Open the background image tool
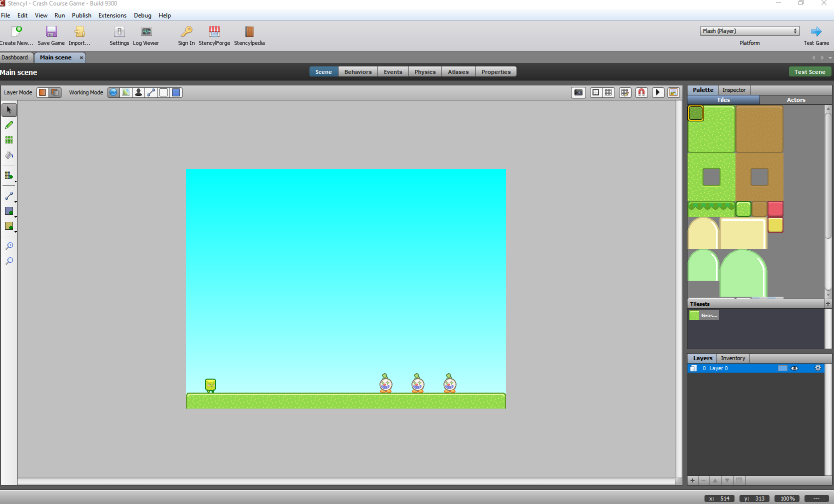The height and width of the screenshot is (504, 834). 673,92
